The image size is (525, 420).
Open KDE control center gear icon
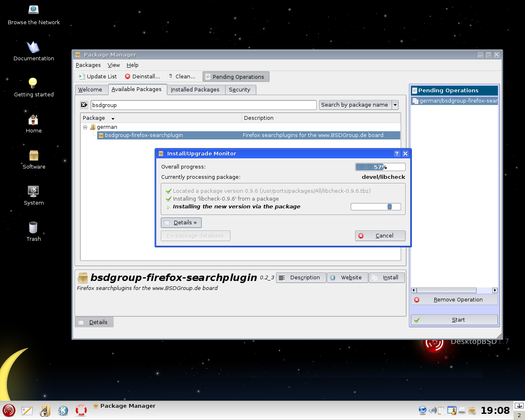click(63, 411)
